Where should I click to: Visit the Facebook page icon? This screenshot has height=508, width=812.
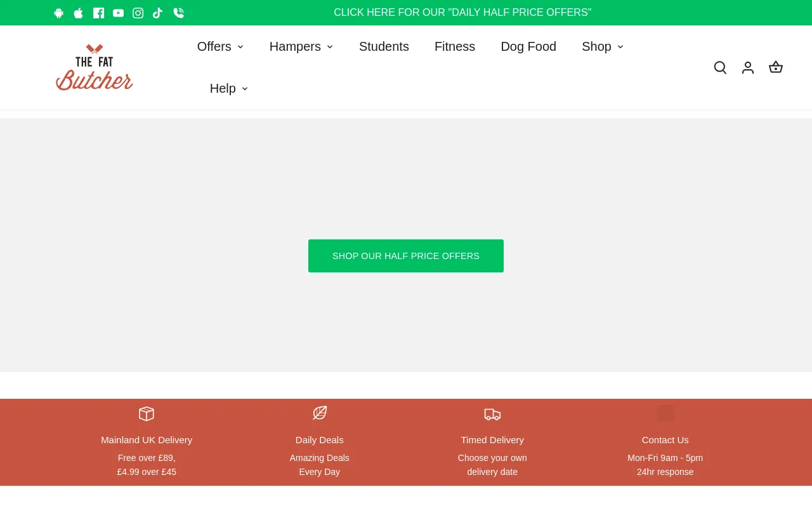(98, 13)
